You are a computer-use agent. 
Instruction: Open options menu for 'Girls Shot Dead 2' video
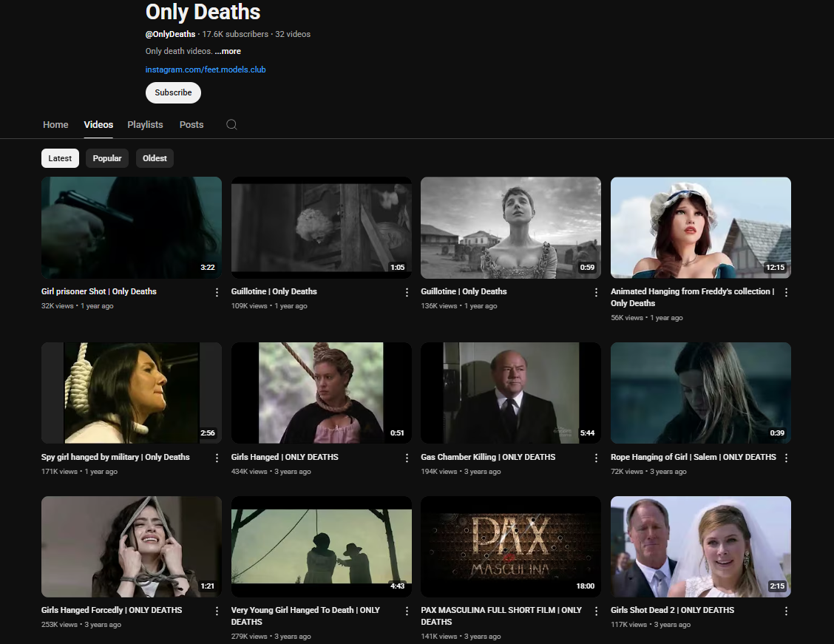(x=786, y=611)
